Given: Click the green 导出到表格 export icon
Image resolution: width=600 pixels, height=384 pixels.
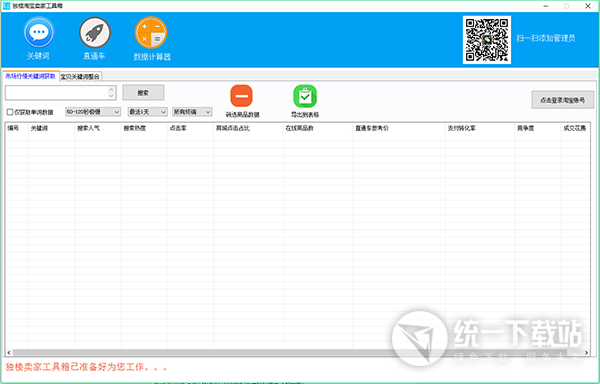Looking at the screenshot, I should pyautogui.click(x=305, y=96).
